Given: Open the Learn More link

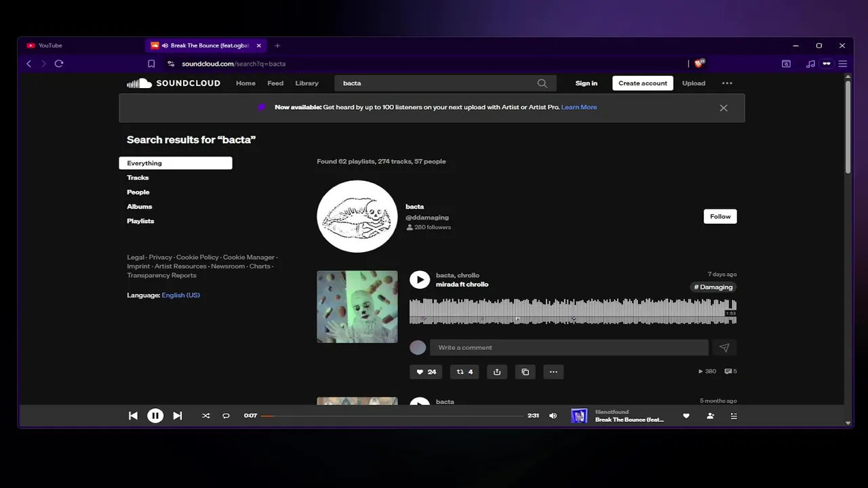Looking at the screenshot, I should click(579, 107).
